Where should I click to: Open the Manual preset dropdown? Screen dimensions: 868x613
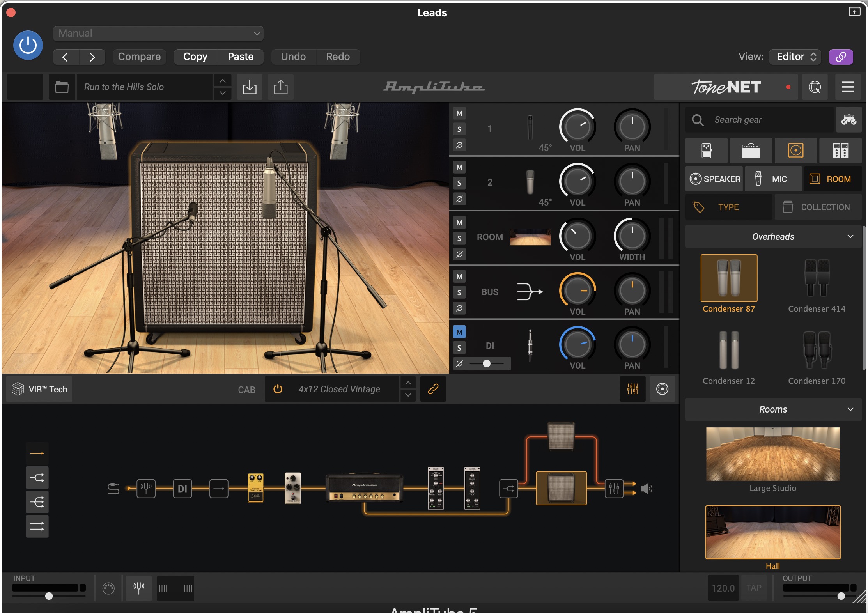tap(158, 34)
